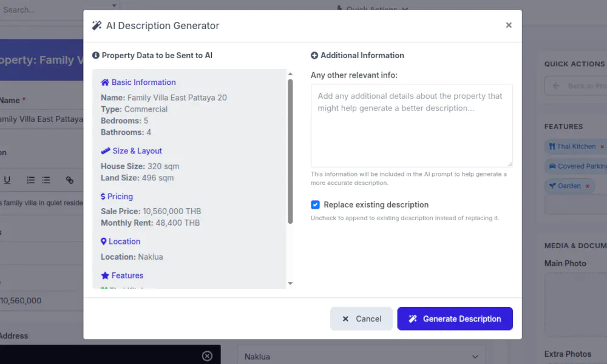Click the magic wand AI Description Generator icon
This screenshot has width=607, height=364.
coord(96,25)
